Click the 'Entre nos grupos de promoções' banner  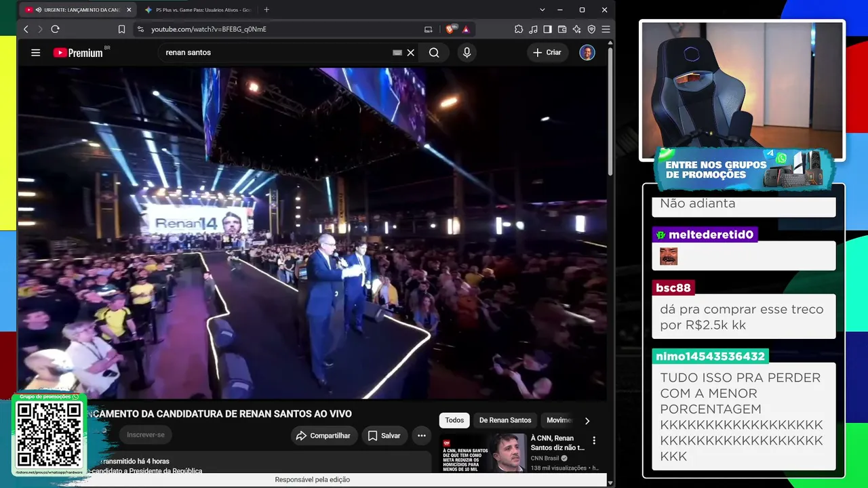[x=743, y=169]
